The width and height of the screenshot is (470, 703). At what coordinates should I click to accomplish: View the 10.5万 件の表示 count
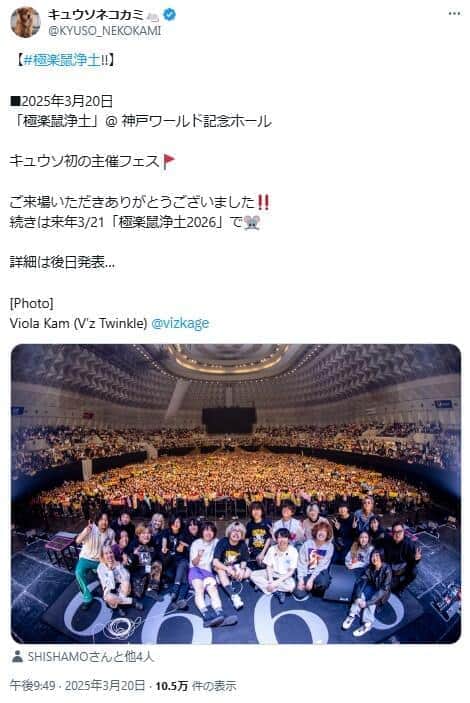tap(196, 686)
